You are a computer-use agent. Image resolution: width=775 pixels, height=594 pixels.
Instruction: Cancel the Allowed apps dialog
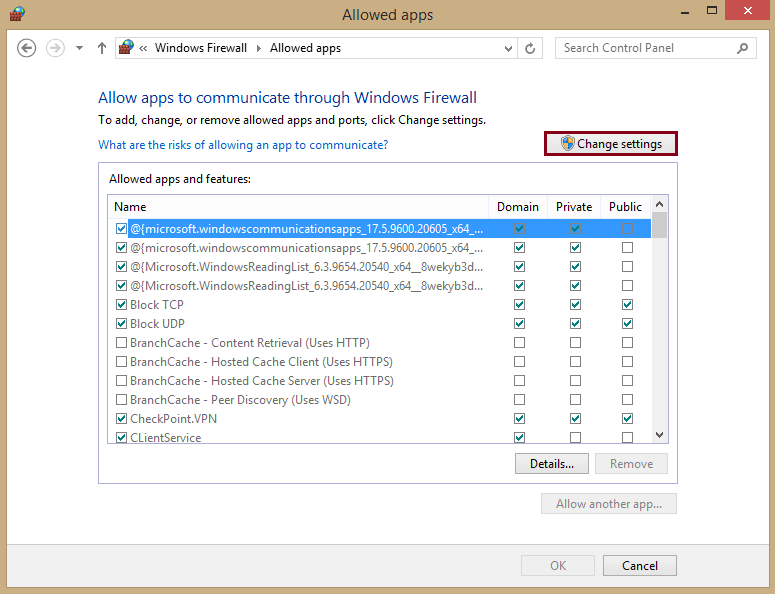(640, 565)
